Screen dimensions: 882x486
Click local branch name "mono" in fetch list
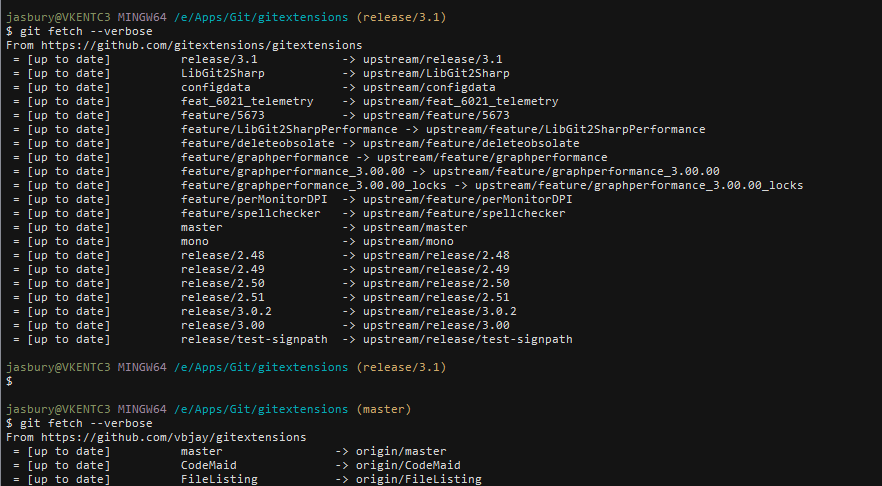pos(195,241)
